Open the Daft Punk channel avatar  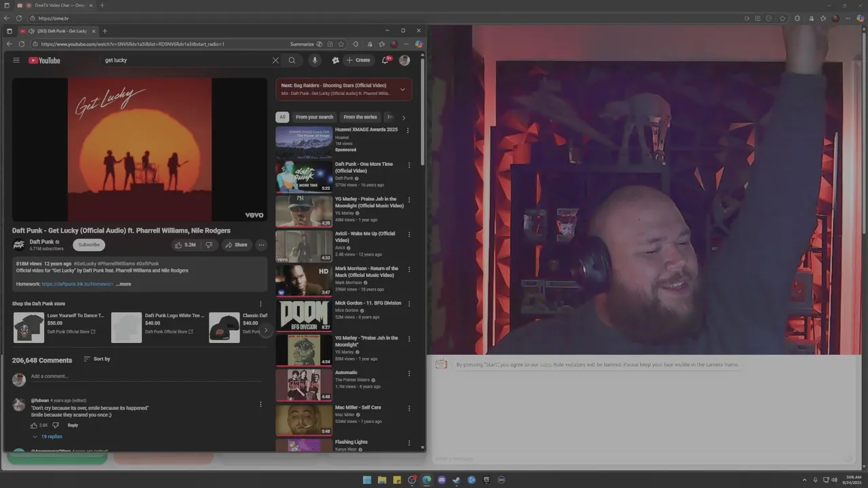(x=19, y=245)
